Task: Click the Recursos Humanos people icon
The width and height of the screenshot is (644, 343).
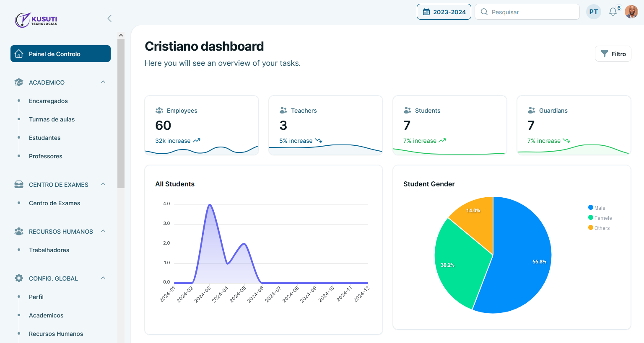Action: click(19, 232)
